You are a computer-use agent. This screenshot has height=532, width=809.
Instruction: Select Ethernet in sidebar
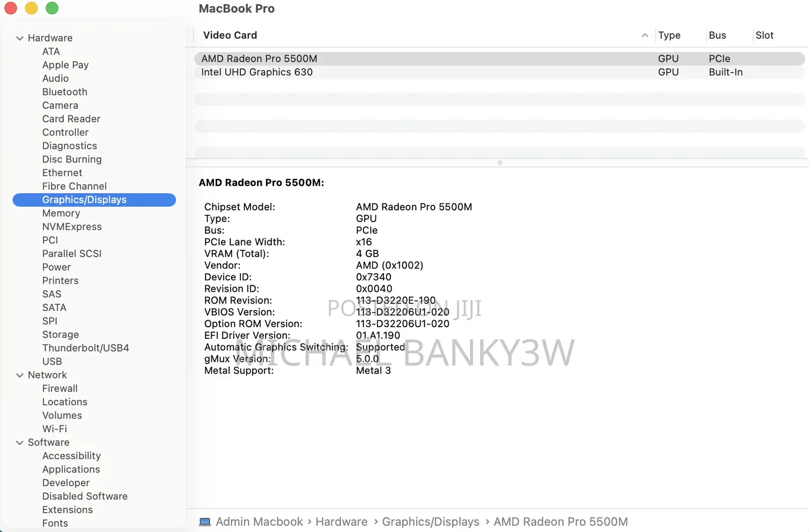coord(62,173)
